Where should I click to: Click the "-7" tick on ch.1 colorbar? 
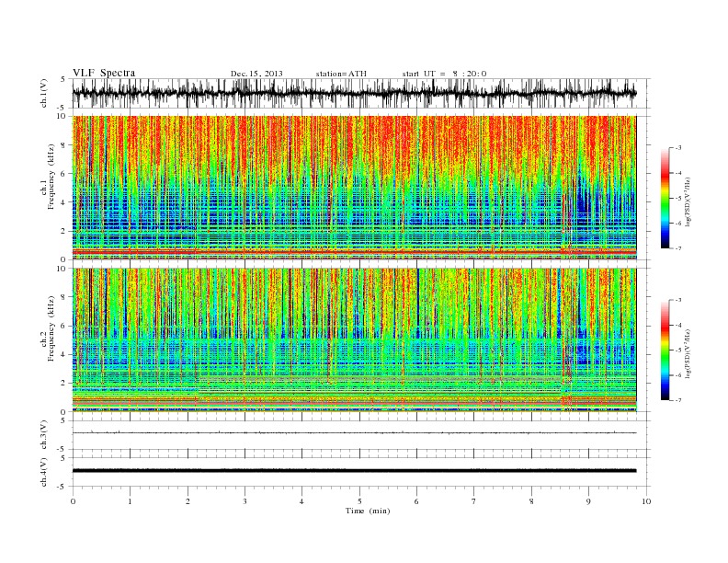click(x=678, y=248)
